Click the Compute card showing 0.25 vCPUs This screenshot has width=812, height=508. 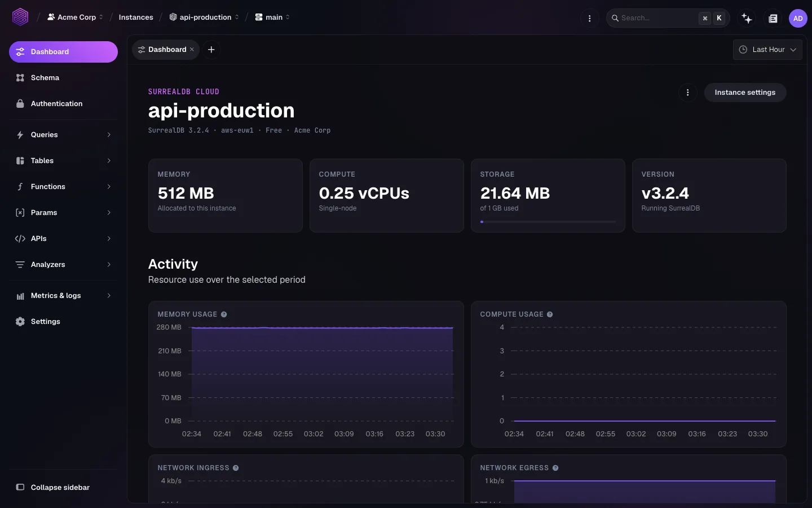click(x=387, y=195)
